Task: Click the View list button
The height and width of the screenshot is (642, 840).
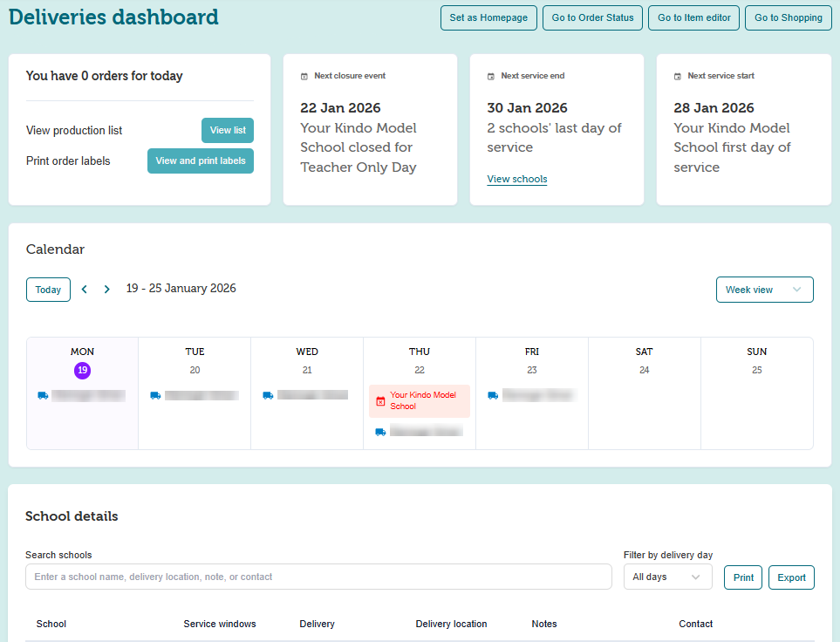Action: pos(228,130)
